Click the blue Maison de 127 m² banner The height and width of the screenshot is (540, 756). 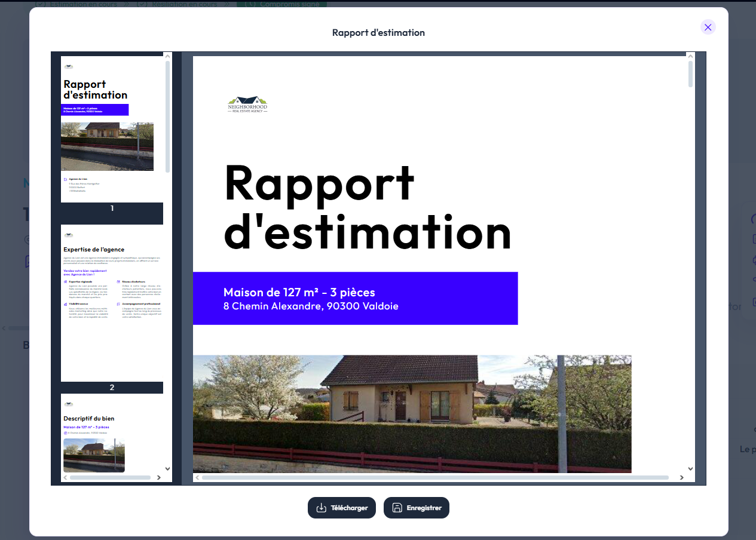[x=355, y=299]
